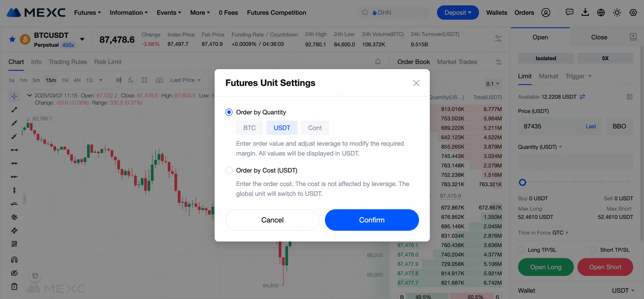Click the Price (USDT) input field
644x299 pixels.
click(550, 126)
